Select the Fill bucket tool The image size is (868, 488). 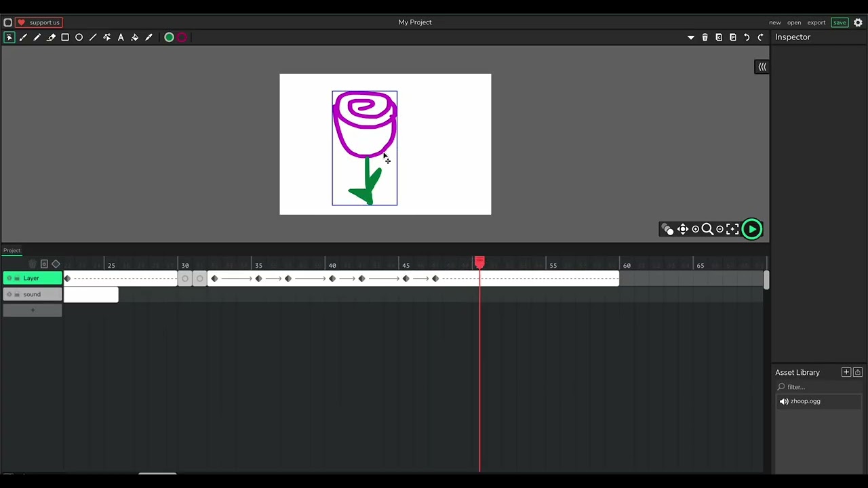tap(134, 37)
